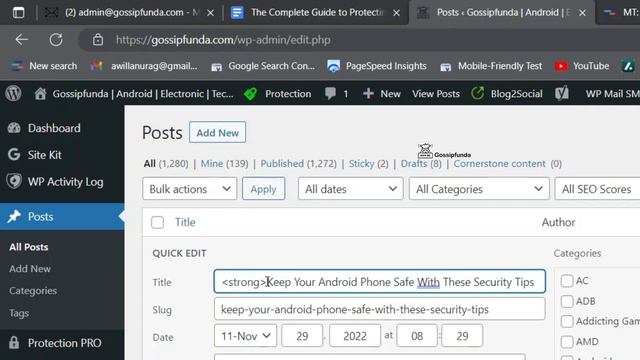Open All Posts submenu item
The width and height of the screenshot is (640, 360).
click(29, 247)
